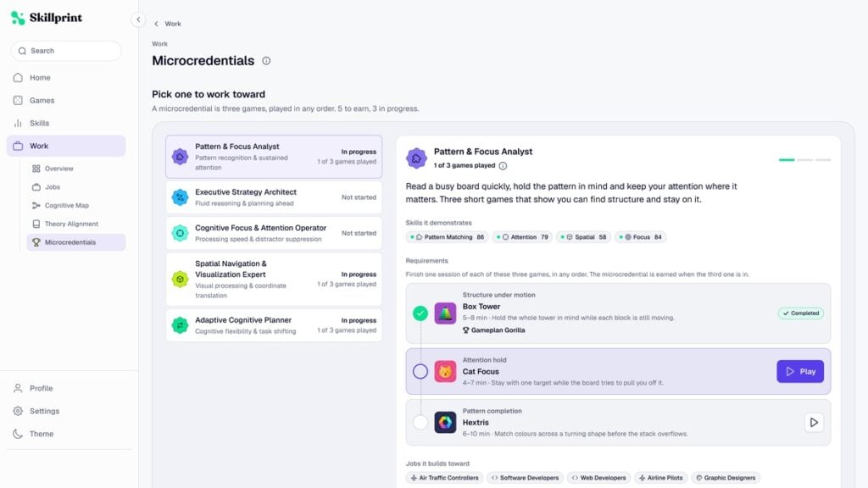868x488 pixels.
Task: Click the play arrow for Hextris
Action: (x=814, y=422)
